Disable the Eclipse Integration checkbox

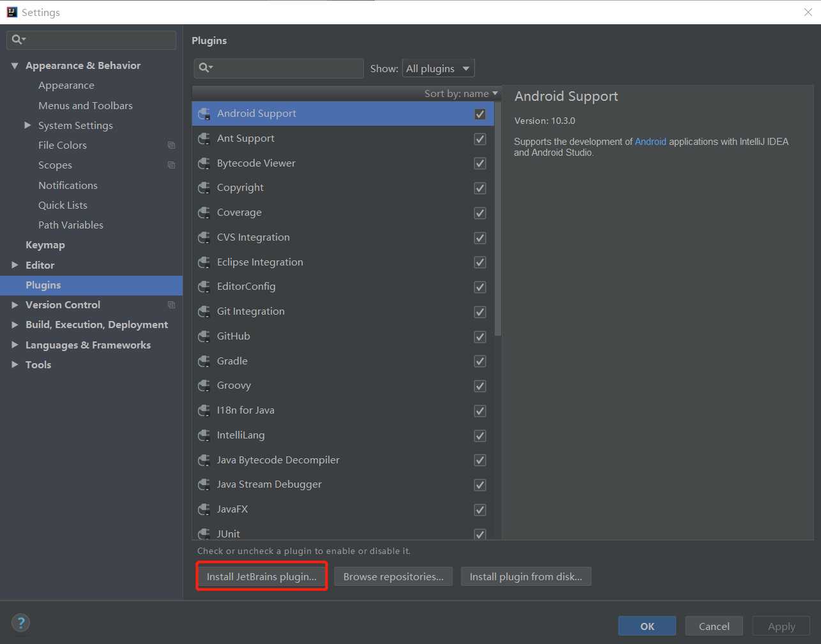[480, 262]
